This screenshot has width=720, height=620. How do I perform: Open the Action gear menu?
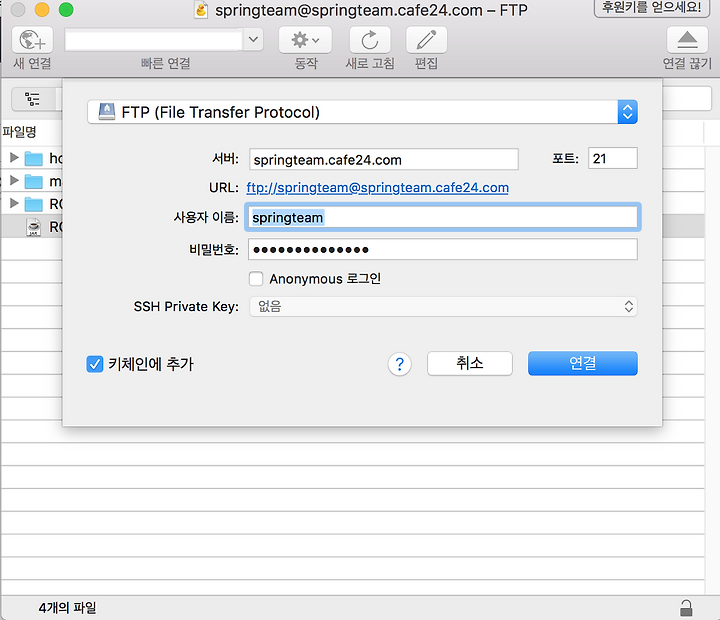point(305,40)
